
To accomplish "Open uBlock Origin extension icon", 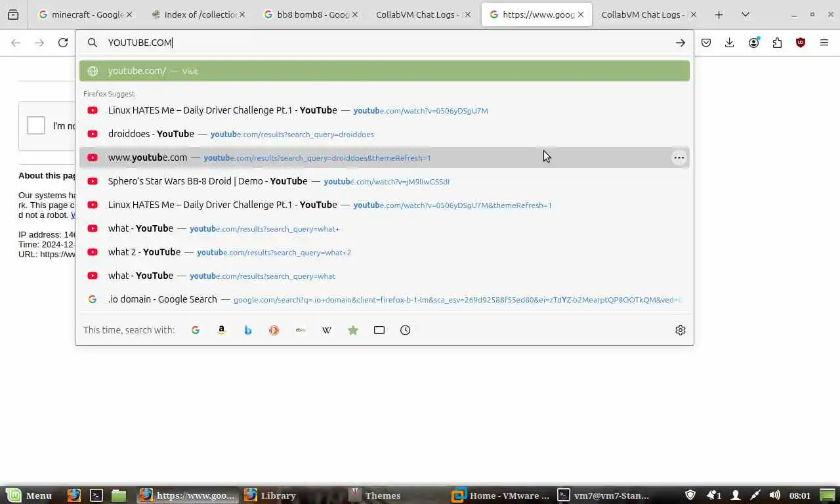I will (801, 43).
